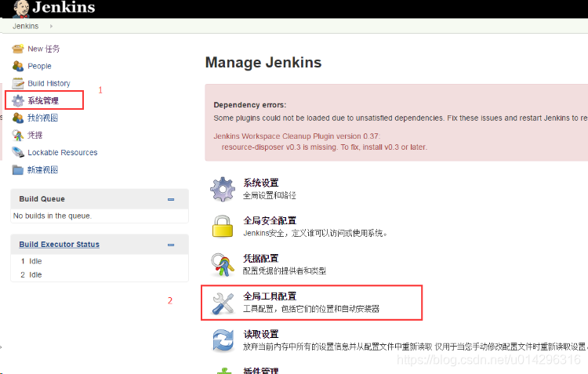Collapse the Build Executor Status panel
This screenshot has height=374, width=588.
[x=171, y=245]
